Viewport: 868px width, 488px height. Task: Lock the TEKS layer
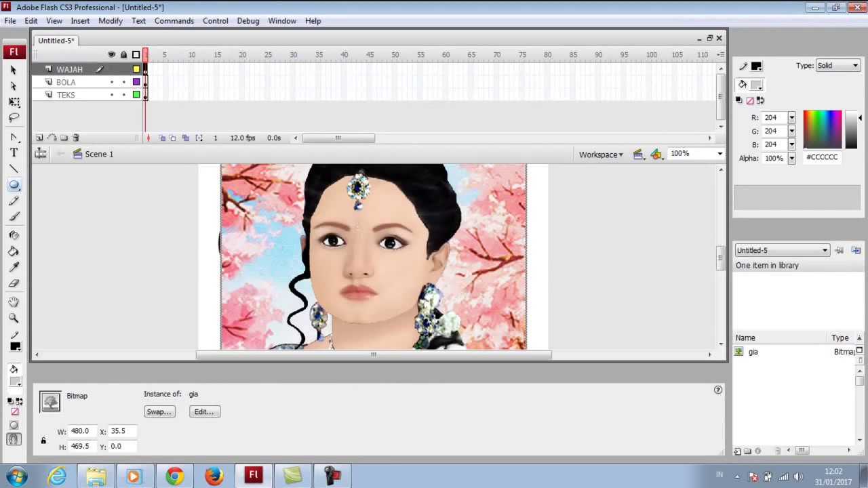click(x=123, y=95)
